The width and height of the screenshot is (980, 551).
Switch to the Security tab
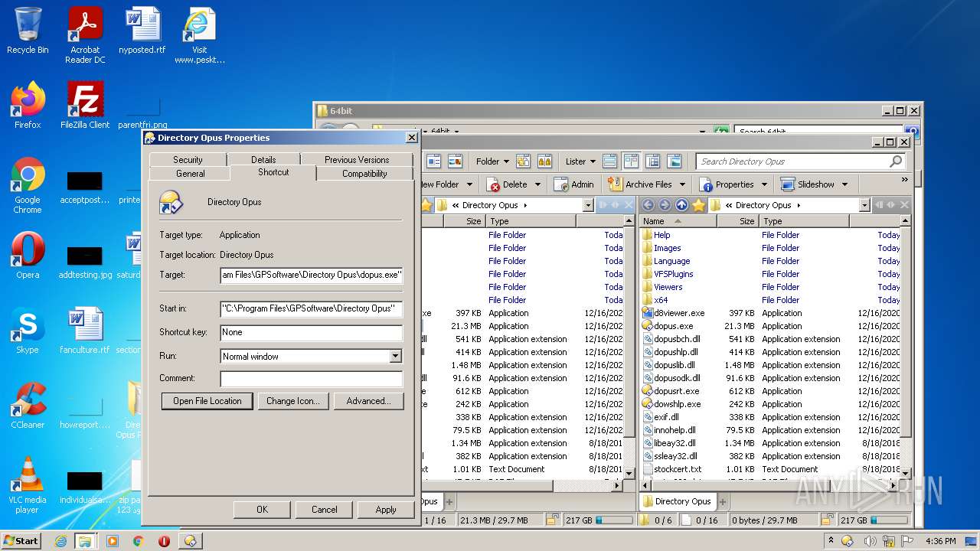pos(188,160)
